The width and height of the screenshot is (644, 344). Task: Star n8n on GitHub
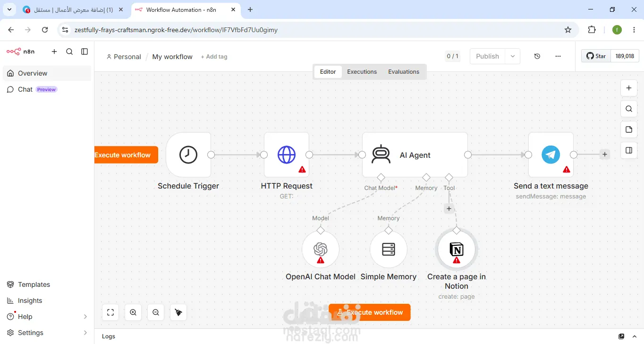(x=596, y=56)
